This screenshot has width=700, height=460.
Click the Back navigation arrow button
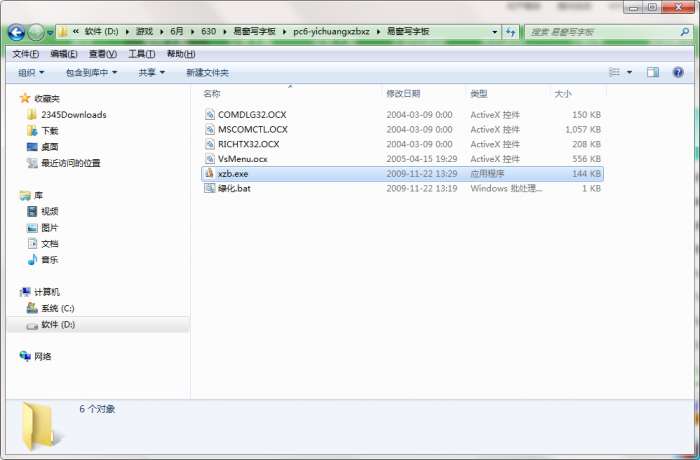pos(17,32)
